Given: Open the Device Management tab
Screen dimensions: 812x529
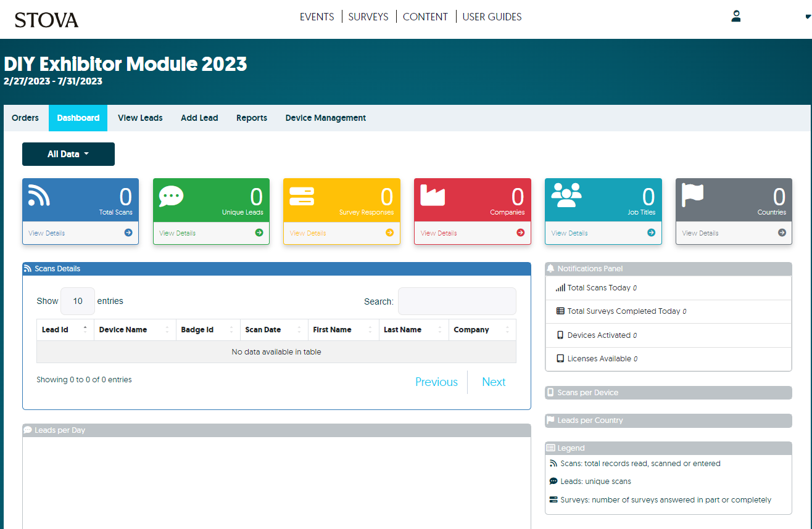Looking at the screenshot, I should [326, 118].
